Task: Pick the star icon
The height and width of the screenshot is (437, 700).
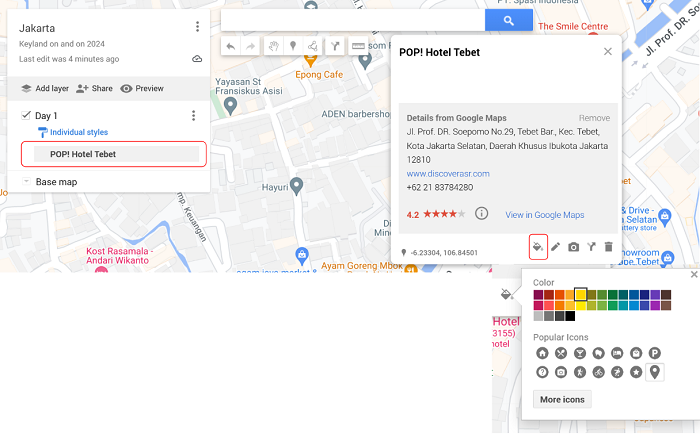Action: click(x=636, y=372)
